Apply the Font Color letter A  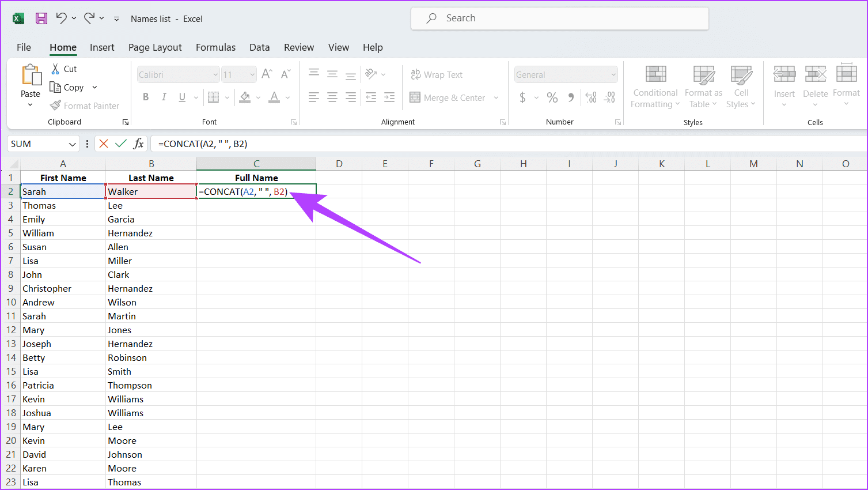pyautogui.click(x=274, y=97)
